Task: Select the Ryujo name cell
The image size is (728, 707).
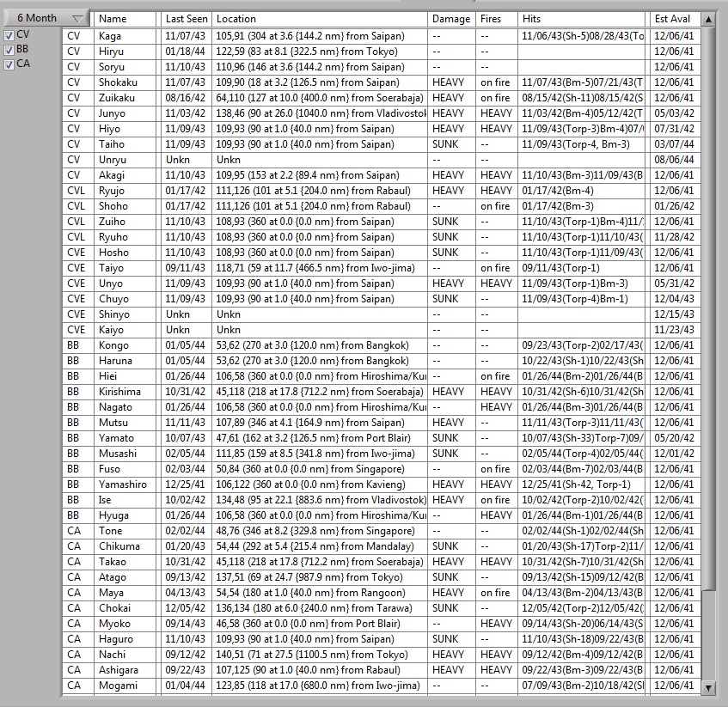Action: (125, 191)
